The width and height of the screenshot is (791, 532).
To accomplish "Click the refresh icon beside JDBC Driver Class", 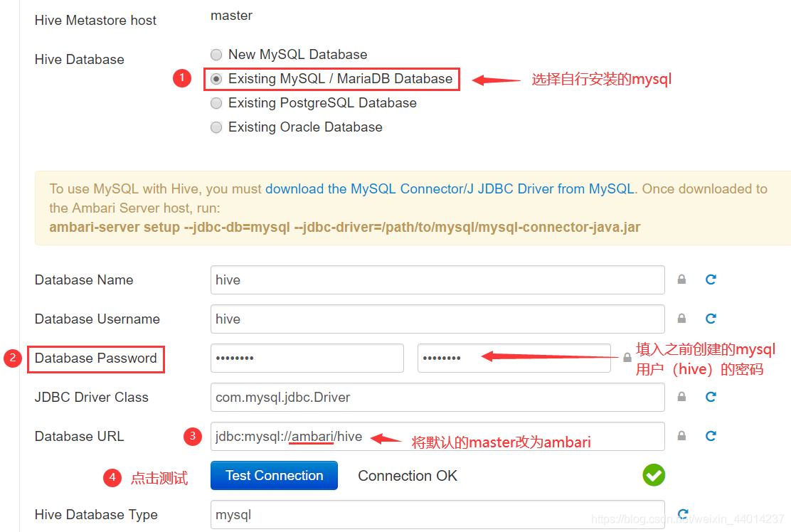I will 711,397.
